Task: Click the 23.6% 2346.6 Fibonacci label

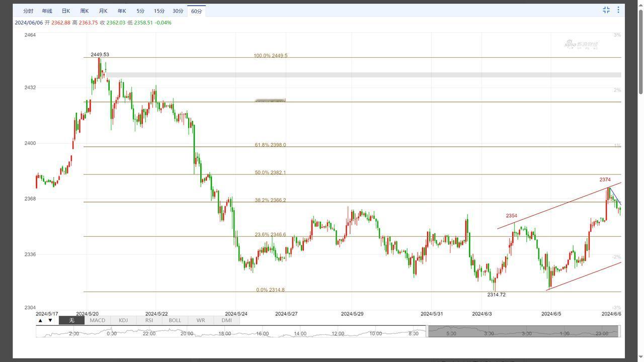Action: pos(270,234)
